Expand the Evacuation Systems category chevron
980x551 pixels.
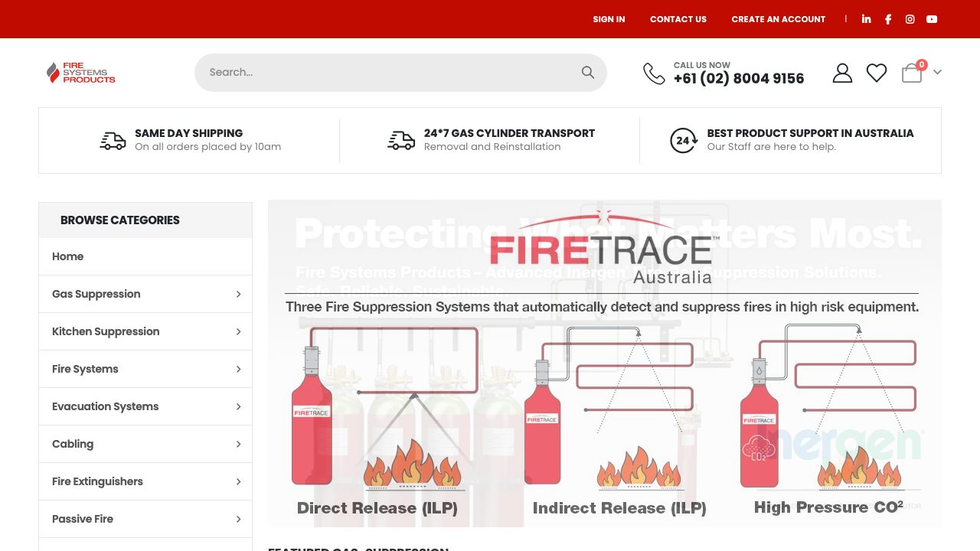[238, 406]
